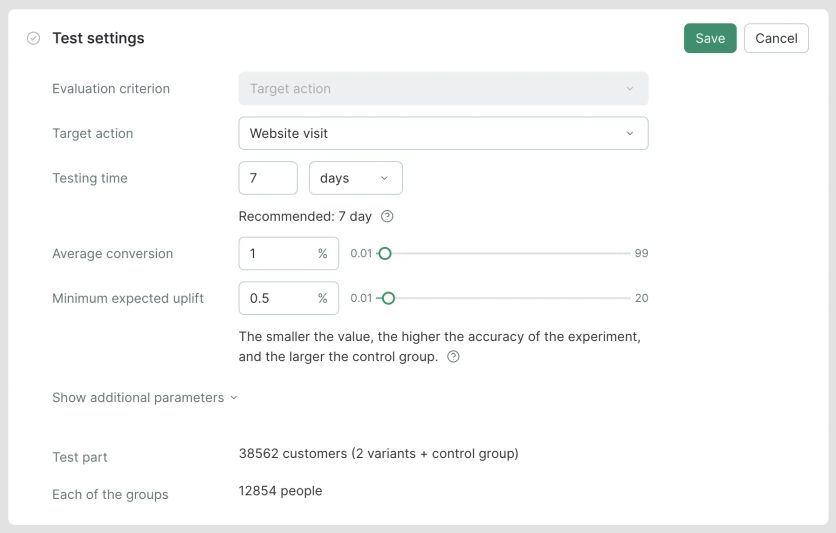Cancel the test settings changes
This screenshot has height=533, width=836.
click(776, 38)
